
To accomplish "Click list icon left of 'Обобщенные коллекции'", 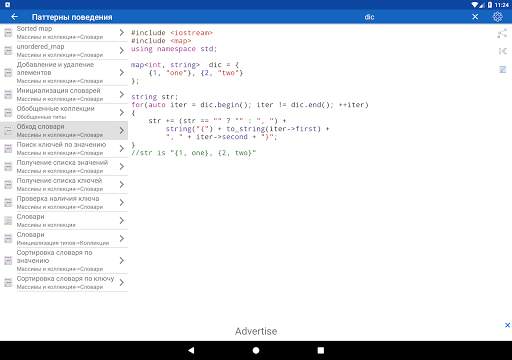I will [x=8, y=113].
